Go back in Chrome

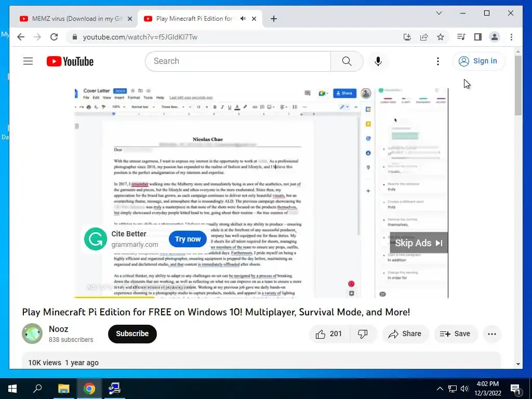pyautogui.click(x=21, y=37)
